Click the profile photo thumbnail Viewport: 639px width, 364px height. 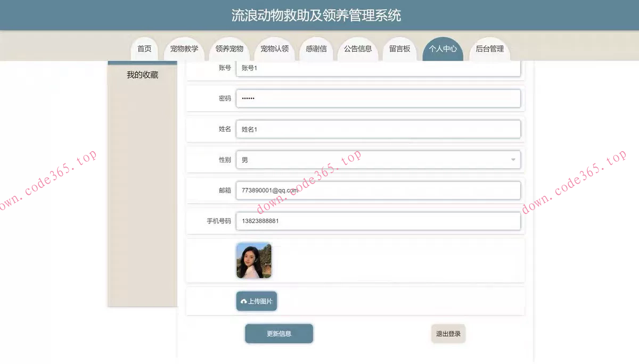[x=253, y=260]
